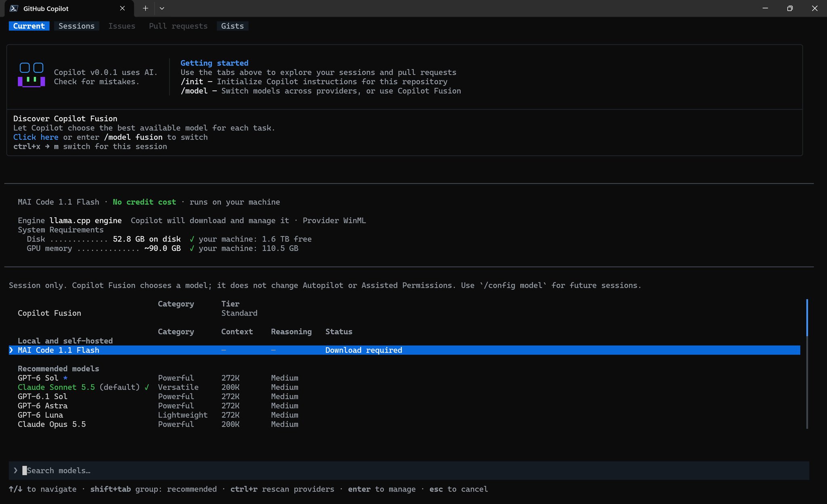This screenshot has width=827, height=504.
Task: Click the terminal icon in the GitHub Copilot tab
Action: pyautogui.click(x=14, y=8)
